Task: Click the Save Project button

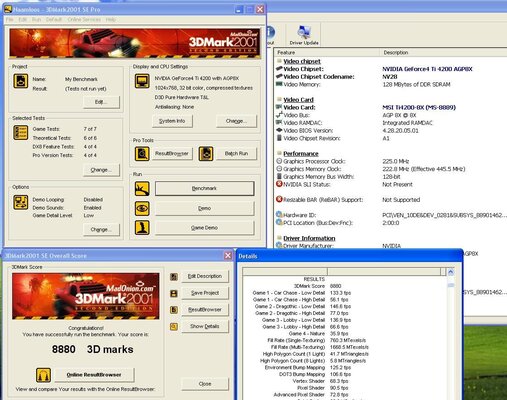Action: [x=205, y=293]
